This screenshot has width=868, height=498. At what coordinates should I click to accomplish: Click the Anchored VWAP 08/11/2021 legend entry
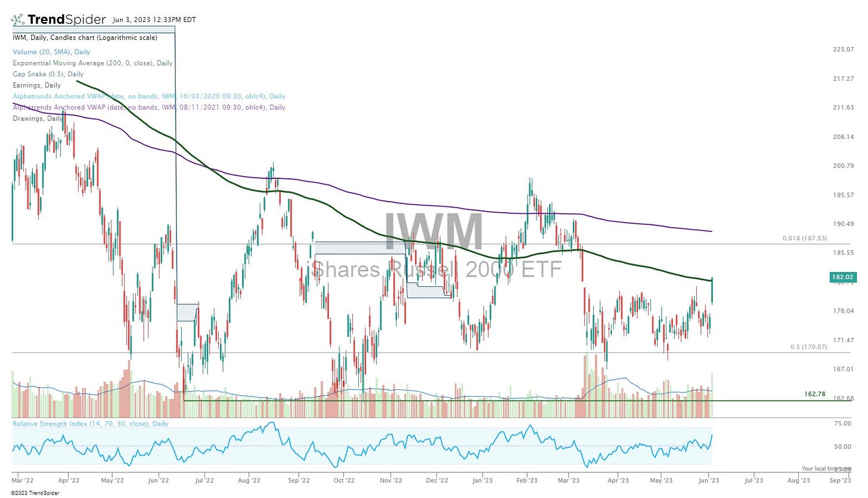click(x=149, y=107)
